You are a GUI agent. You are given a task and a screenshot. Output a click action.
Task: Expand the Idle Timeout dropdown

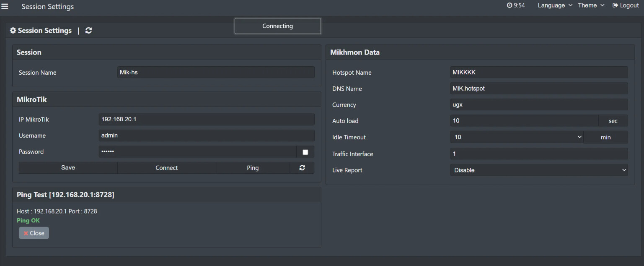(516, 137)
